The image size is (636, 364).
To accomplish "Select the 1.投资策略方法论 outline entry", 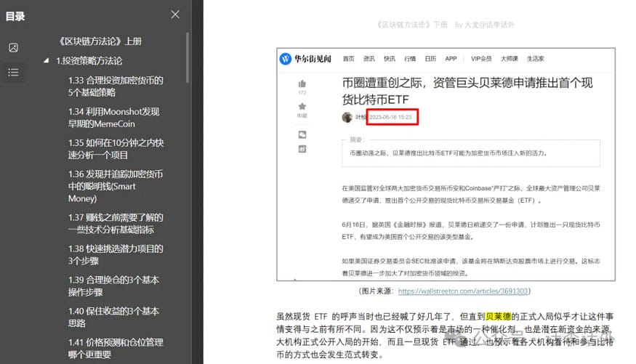I will pos(89,61).
